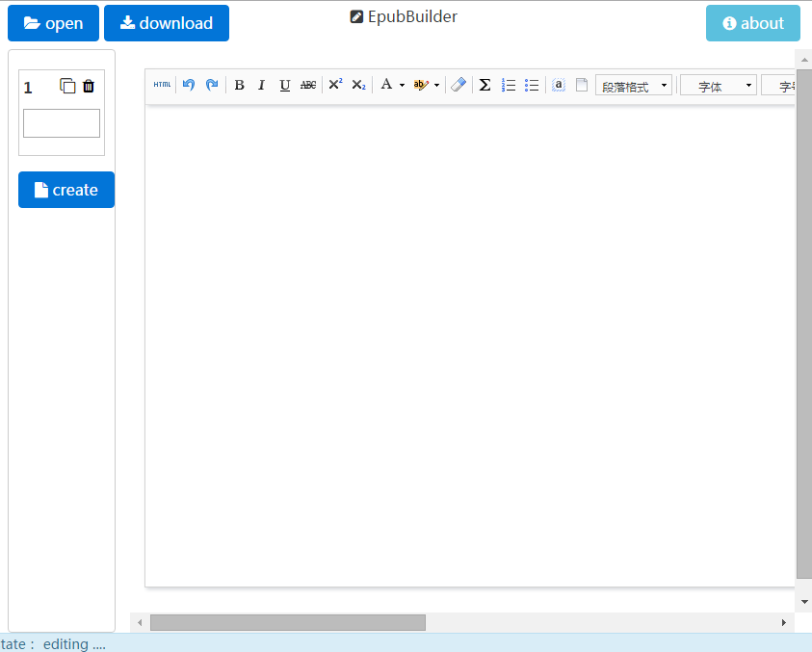This screenshot has height=652, width=812.
Task: Open the 段落格式 paragraph format dropdown
Action: point(633,85)
